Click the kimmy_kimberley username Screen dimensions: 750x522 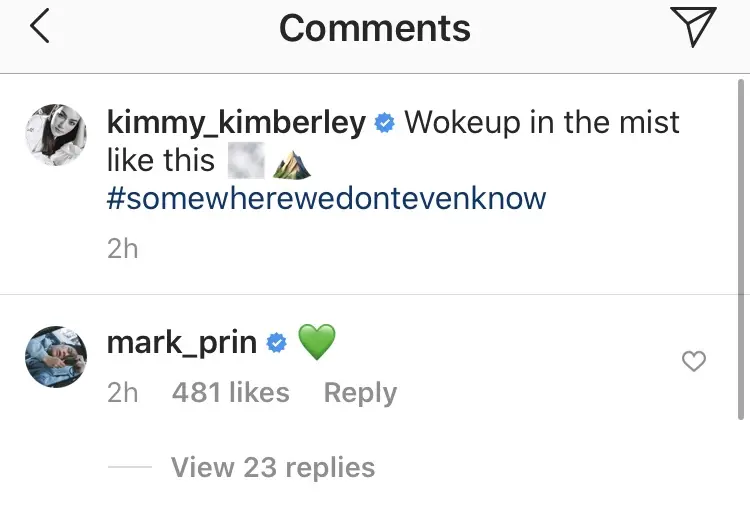236,123
